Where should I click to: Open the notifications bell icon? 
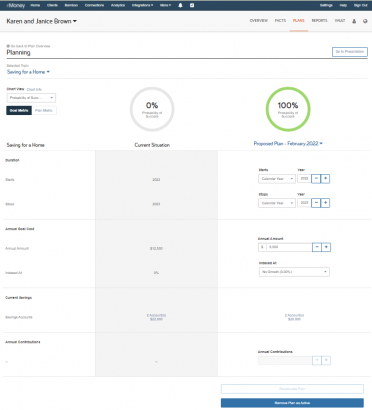[180, 5]
